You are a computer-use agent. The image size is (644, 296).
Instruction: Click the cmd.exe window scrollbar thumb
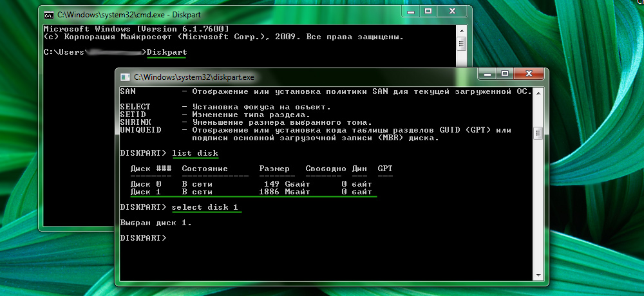460,44
